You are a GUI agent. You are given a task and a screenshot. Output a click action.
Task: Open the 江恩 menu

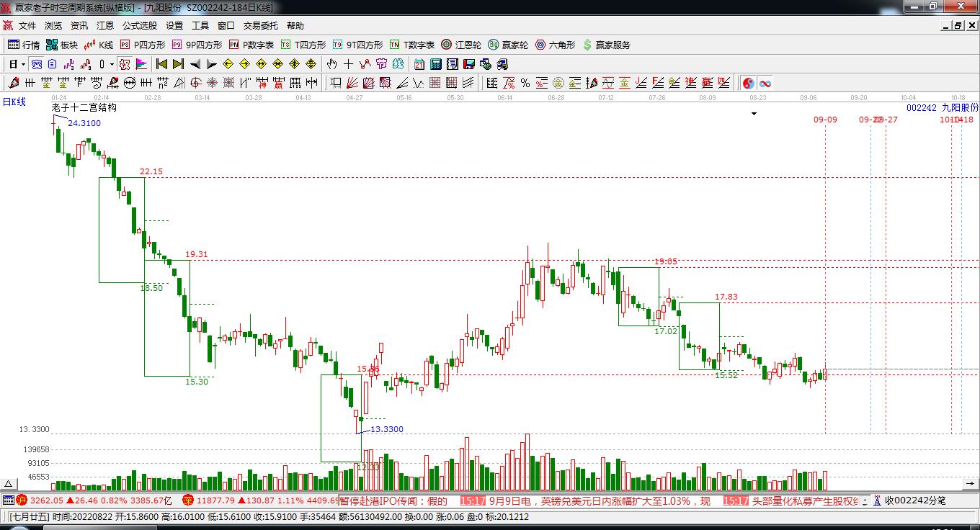pos(105,25)
